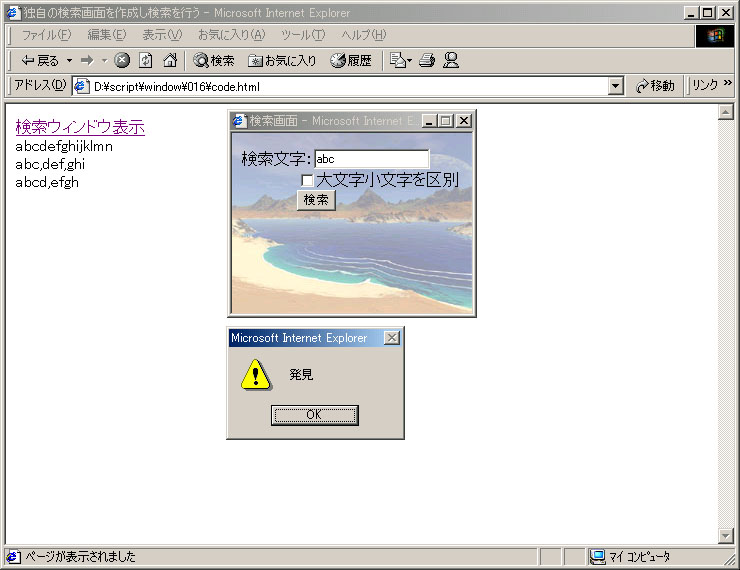Open the Forward button history dropdown arrow
This screenshot has height=570, width=740.
[x=104, y=60]
